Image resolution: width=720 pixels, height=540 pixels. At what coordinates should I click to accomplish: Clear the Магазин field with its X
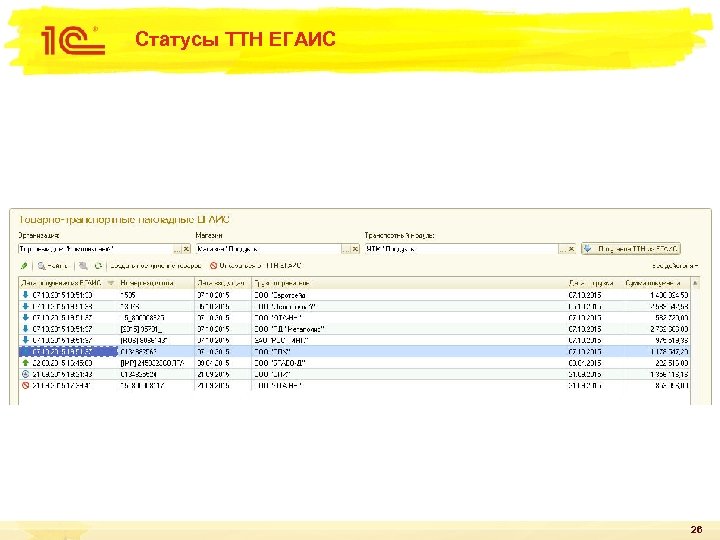355,249
